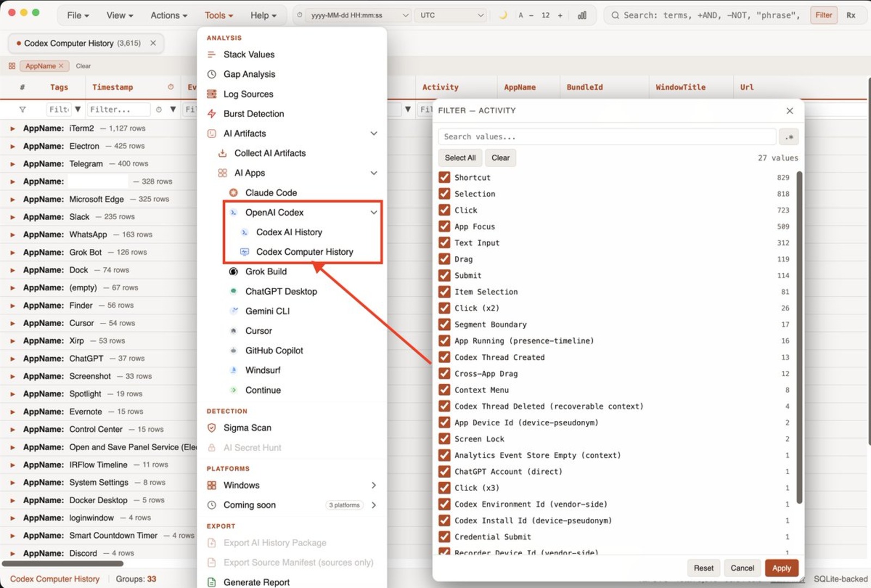Toggle Codex Thread Created checkbox
Image resolution: width=871 pixels, height=588 pixels.
444,357
